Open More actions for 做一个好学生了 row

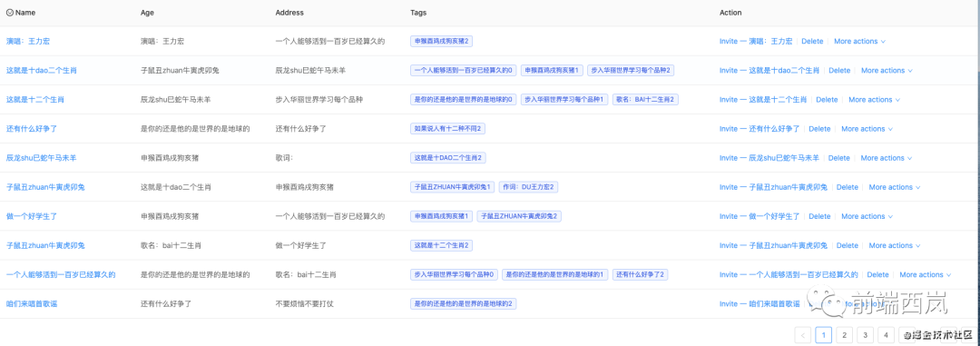click(x=867, y=216)
